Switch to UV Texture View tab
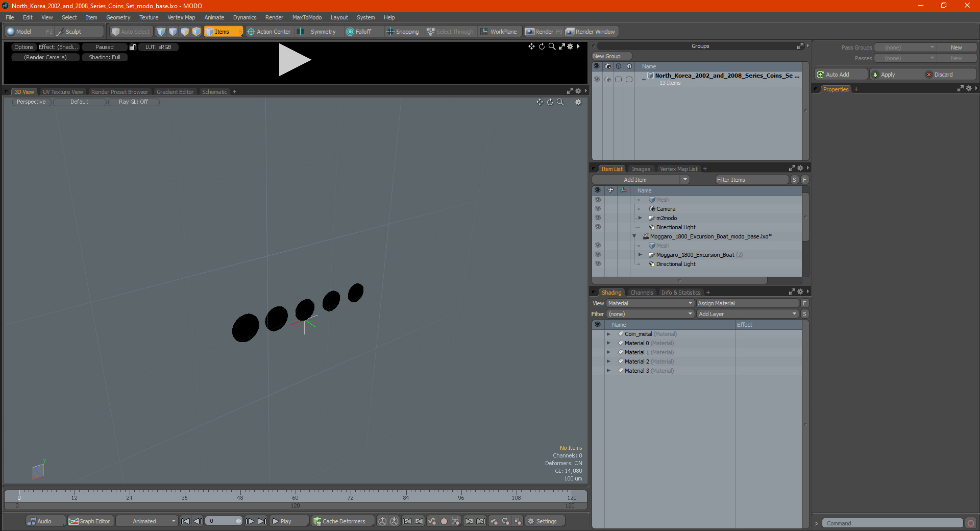The height and width of the screenshot is (531, 980). click(x=63, y=92)
